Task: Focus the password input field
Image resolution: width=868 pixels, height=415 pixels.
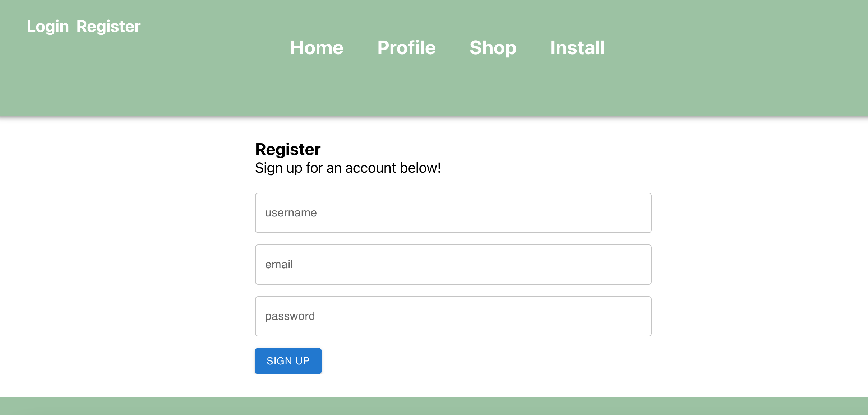Action: [452, 316]
